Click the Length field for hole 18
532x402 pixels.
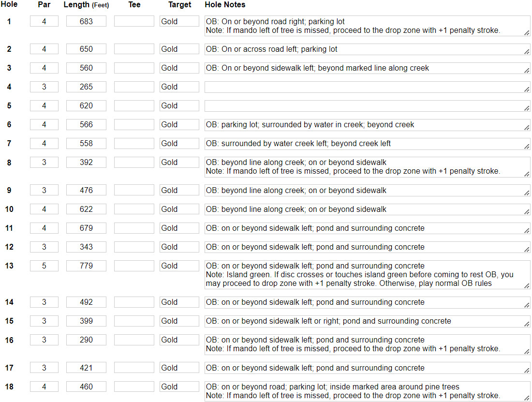click(86, 387)
